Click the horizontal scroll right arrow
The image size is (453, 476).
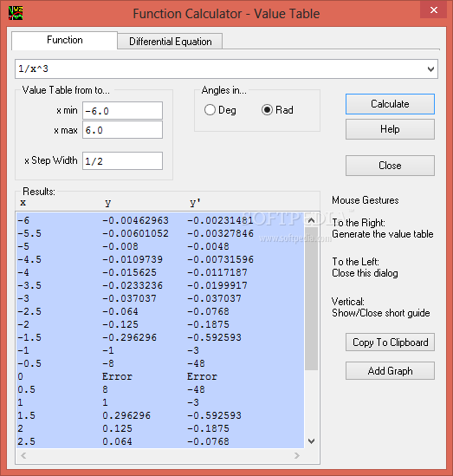point(297,455)
